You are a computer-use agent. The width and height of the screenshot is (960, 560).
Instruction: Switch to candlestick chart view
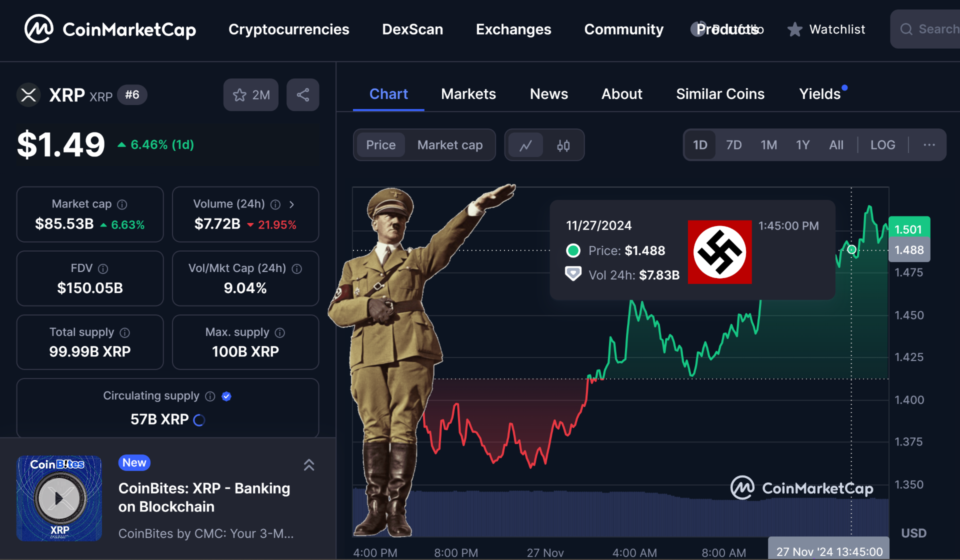(563, 145)
